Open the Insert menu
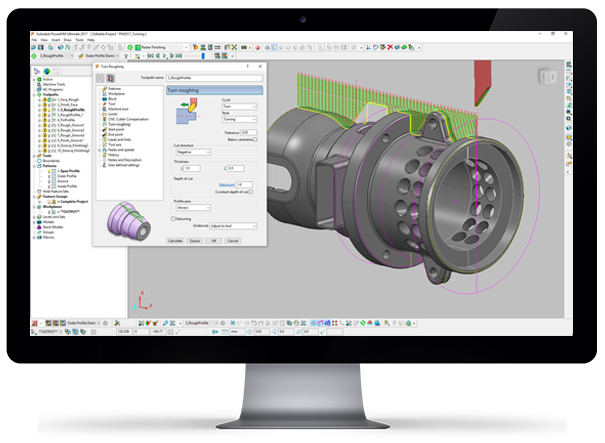 (x=56, y=40)
